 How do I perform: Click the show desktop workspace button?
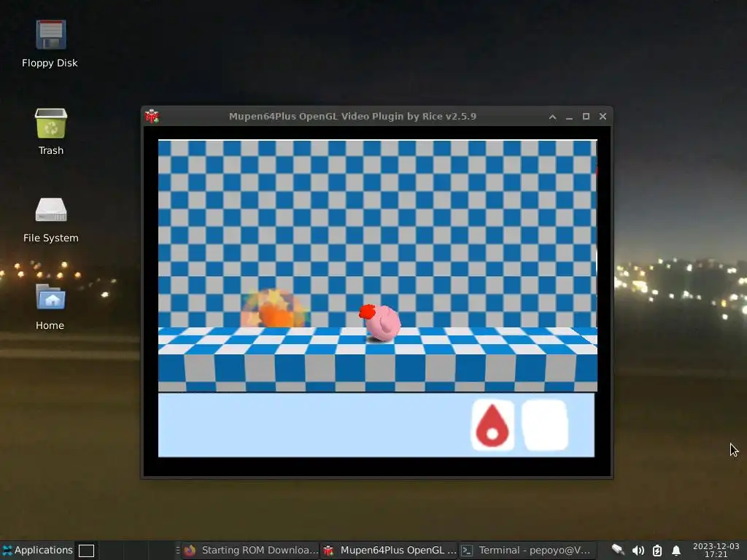tap(86, 551)
